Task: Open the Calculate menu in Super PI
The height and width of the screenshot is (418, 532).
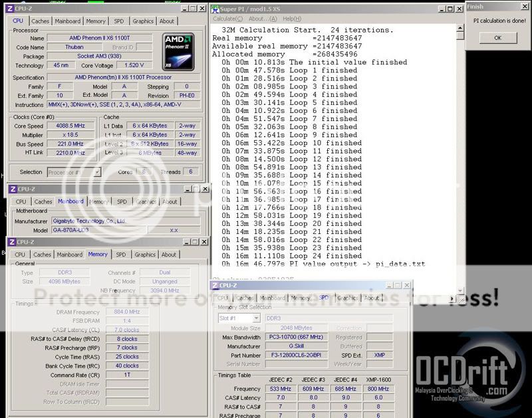Action: [x=225, y=19]
